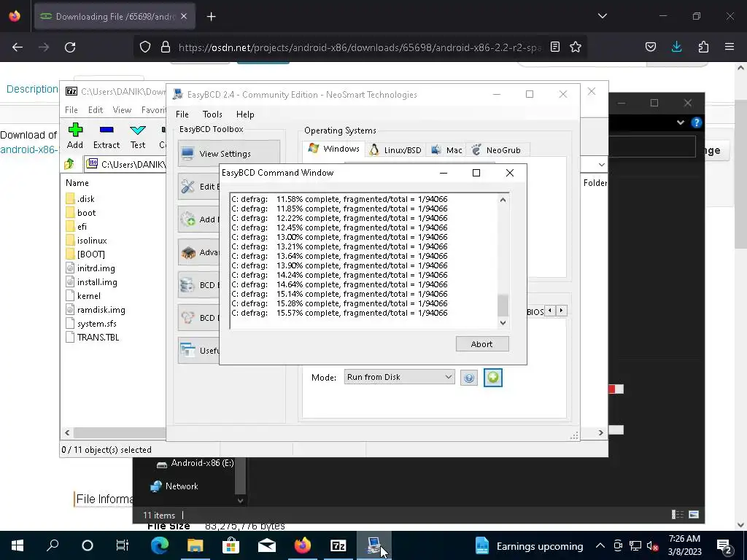Open a new Firefox tab
Viewport: 747px width, 560px height.
point(212,17)
